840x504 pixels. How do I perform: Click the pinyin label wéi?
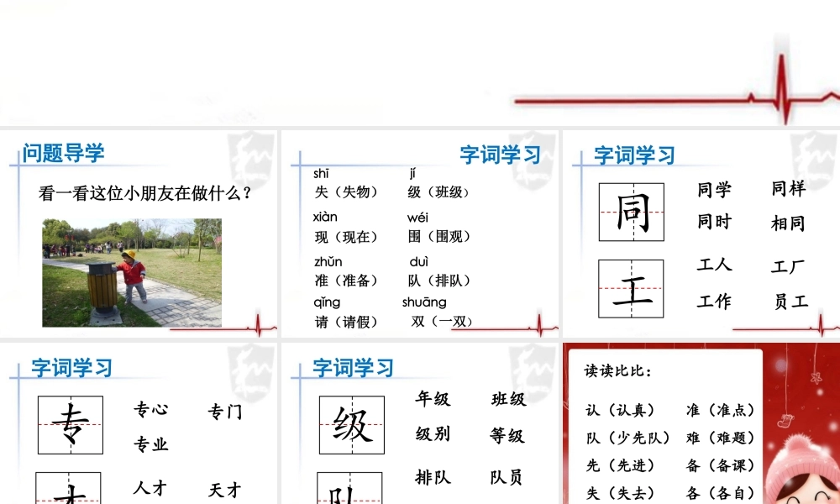pos(417,218)
